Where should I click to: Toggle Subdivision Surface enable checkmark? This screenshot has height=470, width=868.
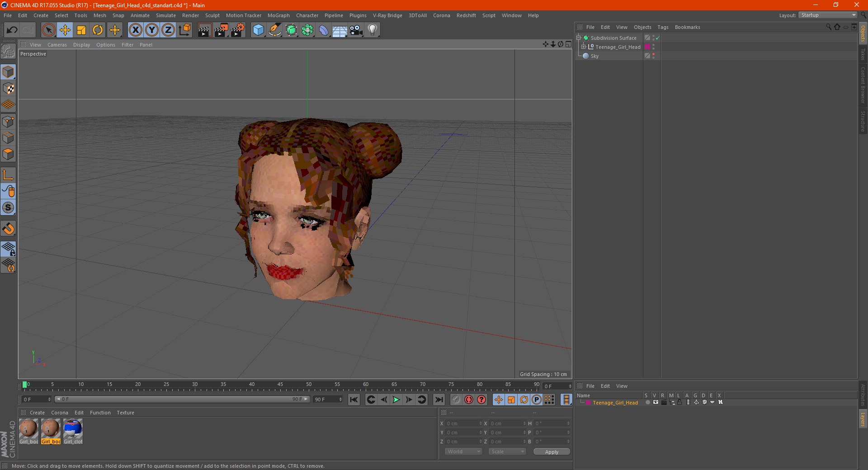[x=658, y=38]
